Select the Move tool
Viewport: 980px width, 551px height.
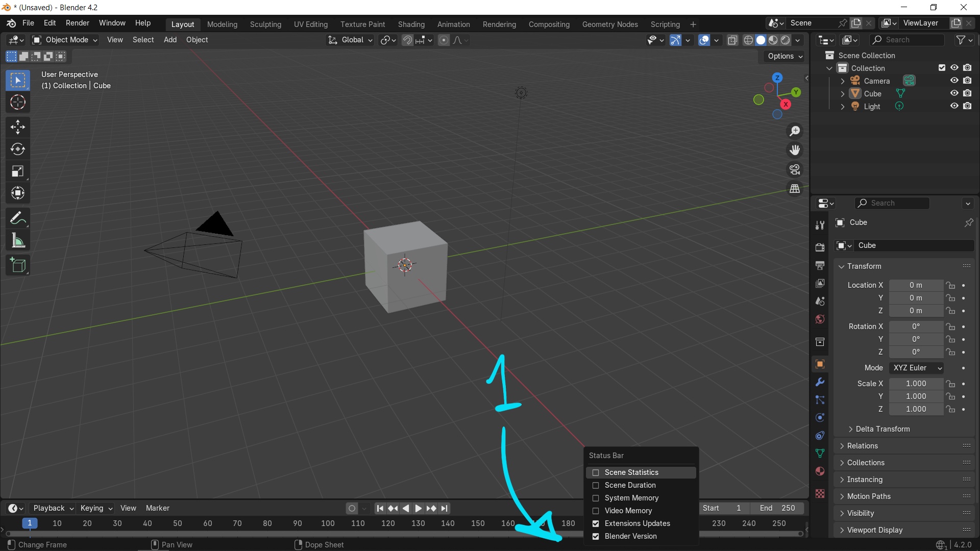point(18,127)
